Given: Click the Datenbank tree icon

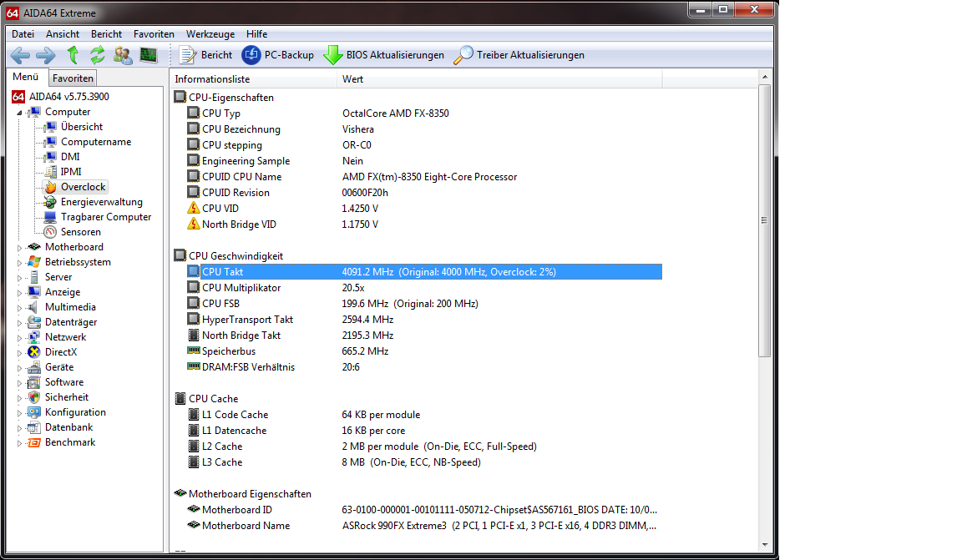Looking at the screenshot, I should pyautogui.click(x=34, y=427).
